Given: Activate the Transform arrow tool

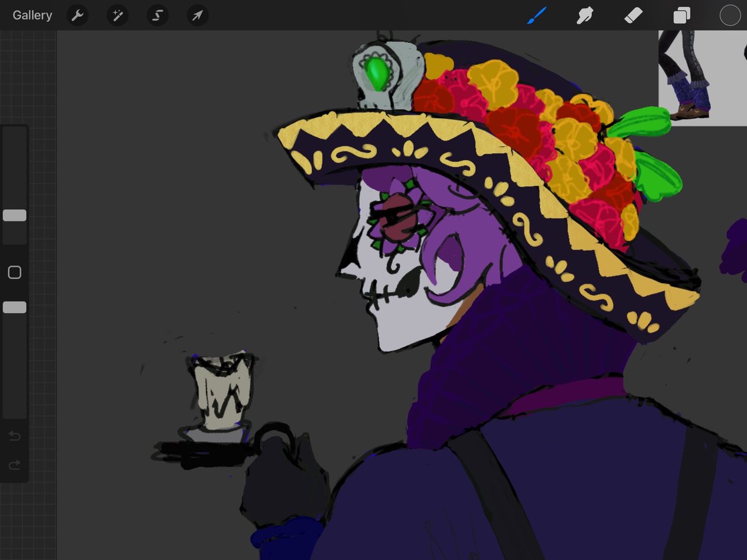Looking at the screenshot, I should (197, 16).
